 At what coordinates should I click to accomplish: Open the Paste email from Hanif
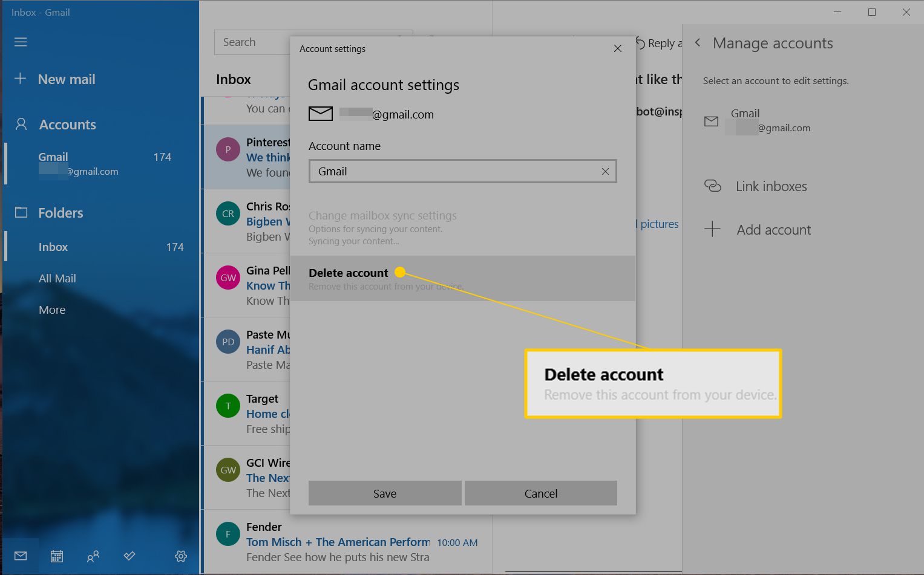246,349
